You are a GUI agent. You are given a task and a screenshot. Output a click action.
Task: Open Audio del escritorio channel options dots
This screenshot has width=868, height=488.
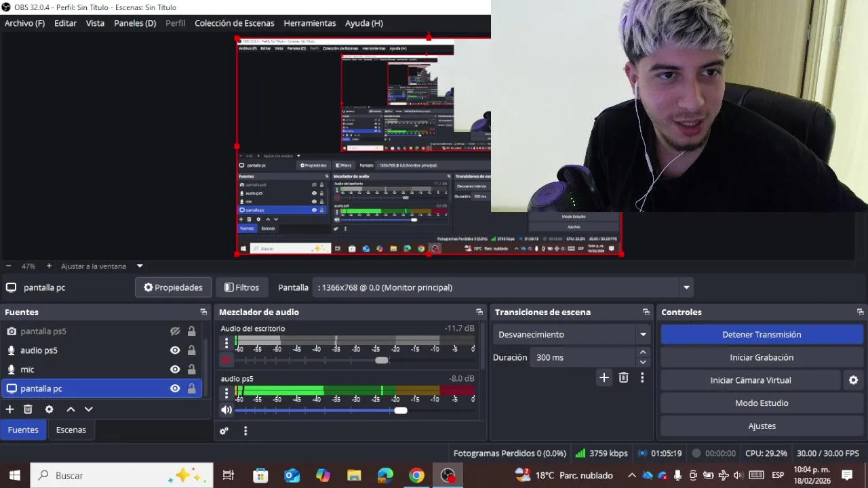point(226,343)
